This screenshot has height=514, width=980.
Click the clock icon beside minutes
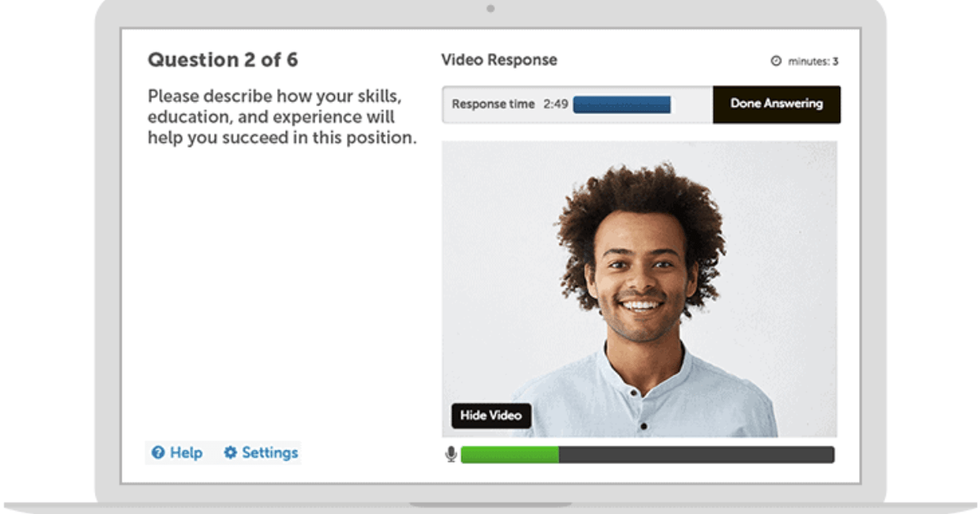[777, 61]
